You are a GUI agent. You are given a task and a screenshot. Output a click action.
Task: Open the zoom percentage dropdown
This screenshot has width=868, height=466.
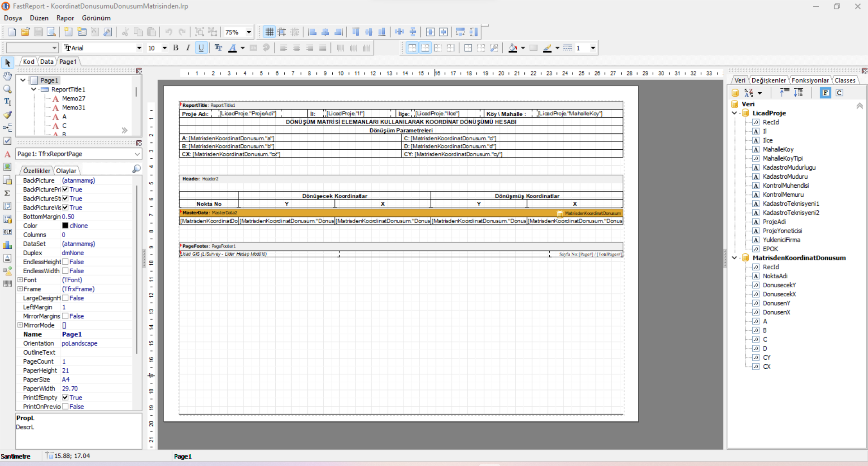pyautogui.click(x=249, y=32)
